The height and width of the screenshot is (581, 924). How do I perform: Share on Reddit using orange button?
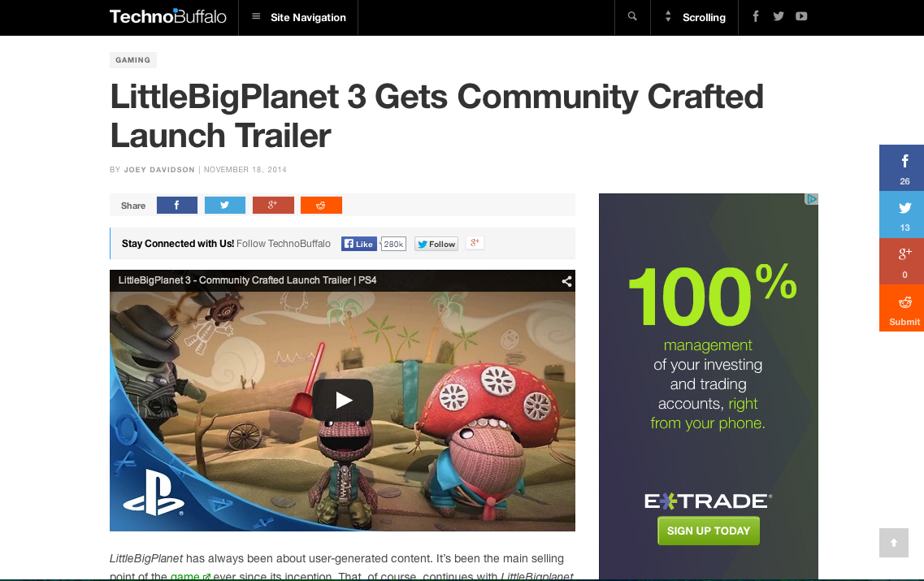tap(321, 205)
